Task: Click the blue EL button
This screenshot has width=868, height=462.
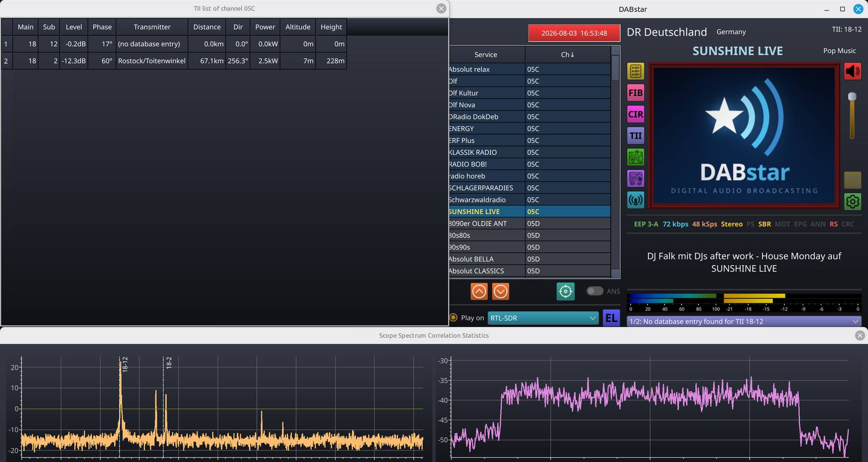Action: click(611, 318)
